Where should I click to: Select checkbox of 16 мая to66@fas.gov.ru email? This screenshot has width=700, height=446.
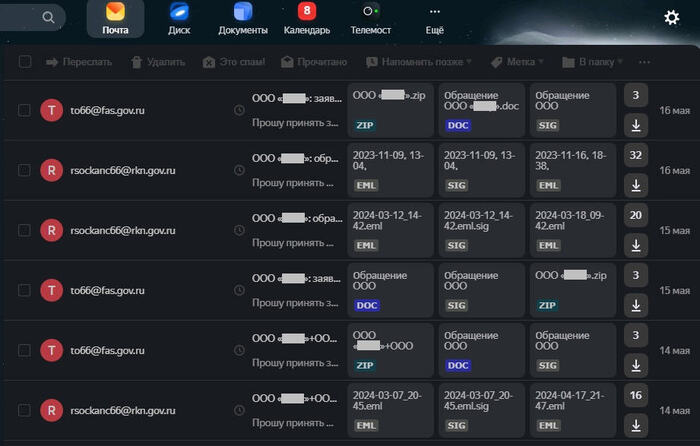tap(24, 110)
